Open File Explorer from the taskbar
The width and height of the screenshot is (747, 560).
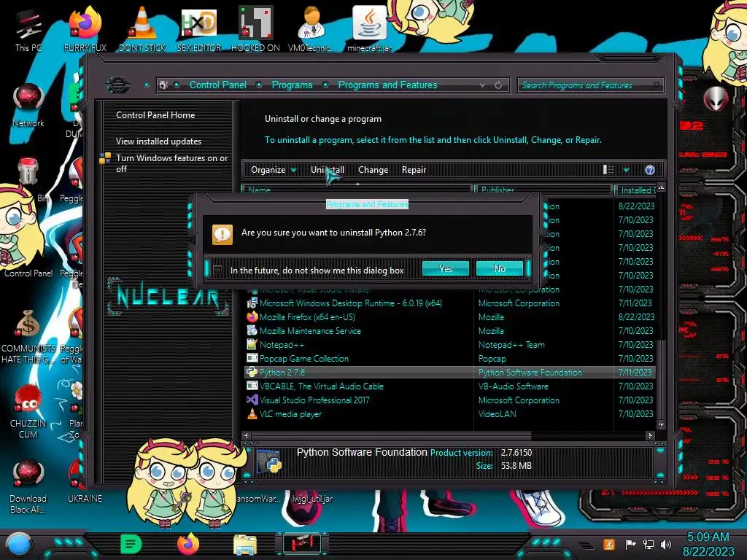tap(245, 545)
